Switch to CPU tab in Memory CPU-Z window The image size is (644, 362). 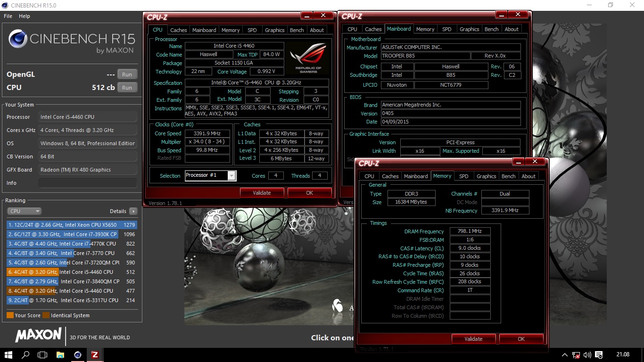tap(370, 176)
